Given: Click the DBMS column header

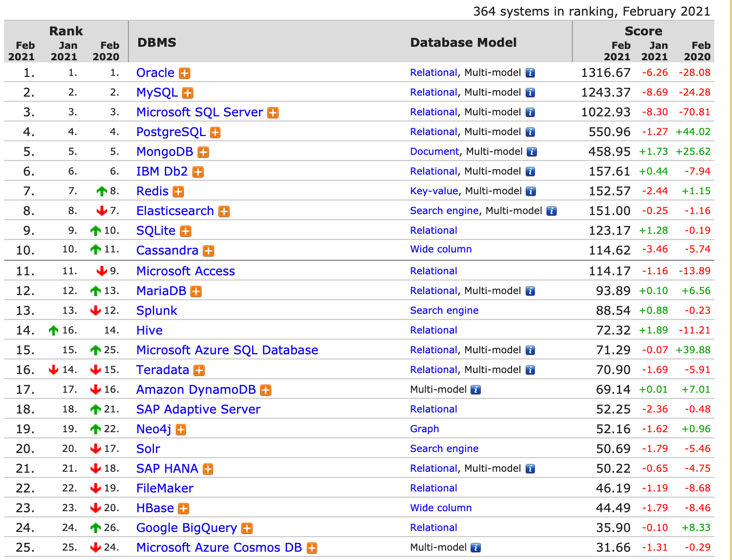Looking at the screenshot, I should pyautogui.click(x=157, y=43).
